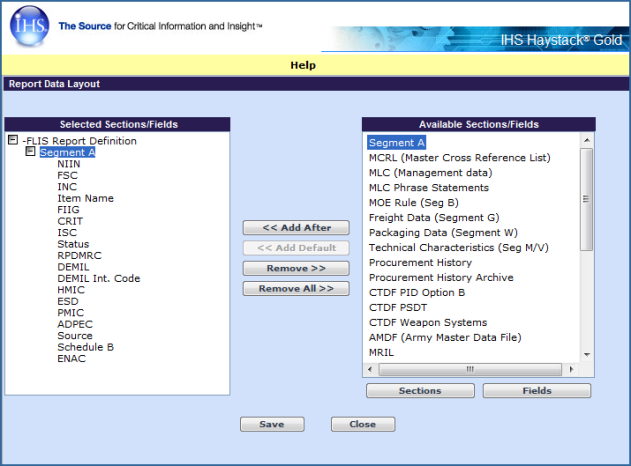Save the report layout
This screenshot has width=631, height=466.
tap(272, 424)
